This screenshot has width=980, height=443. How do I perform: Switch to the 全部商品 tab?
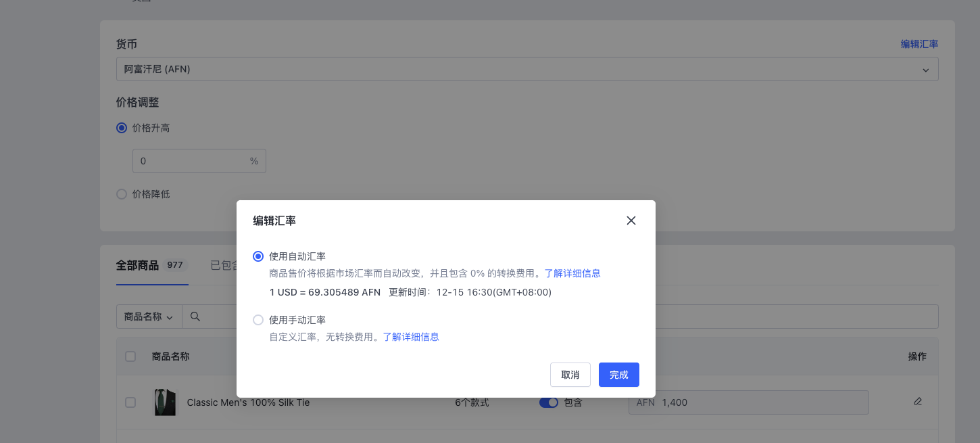tap(138, 265)
